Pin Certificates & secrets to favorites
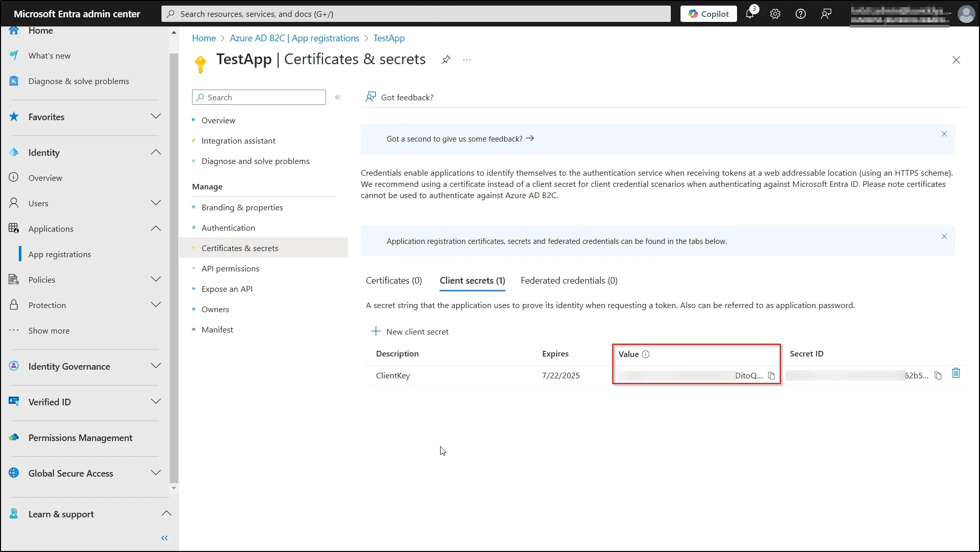 (x=446, y=60)
